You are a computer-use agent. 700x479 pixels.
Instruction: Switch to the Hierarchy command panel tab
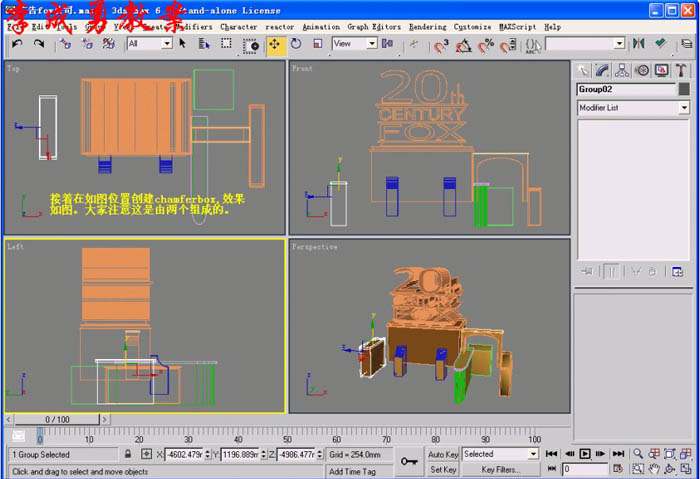pyautogui.click(x=622, y=70)
